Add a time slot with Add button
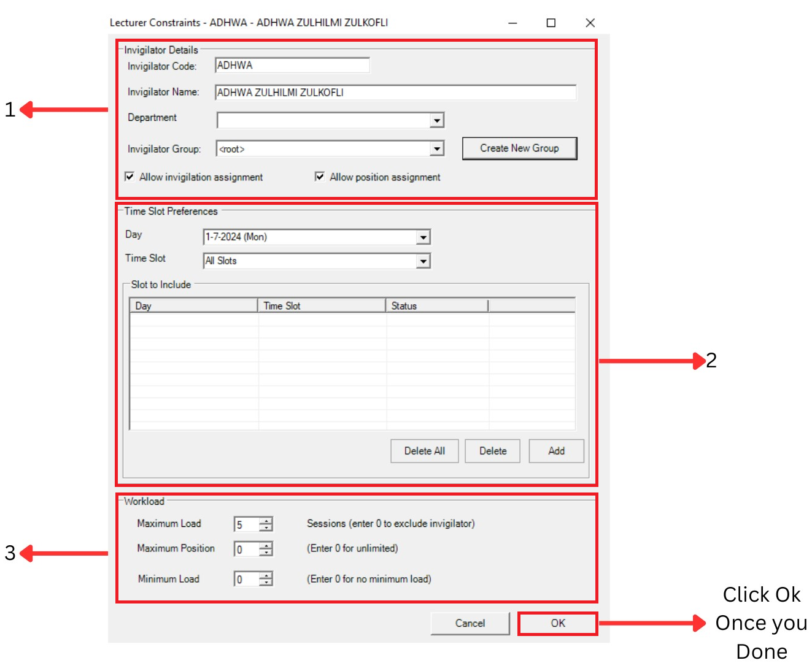This screenshot has width=812, height=663. pos(556,451)
